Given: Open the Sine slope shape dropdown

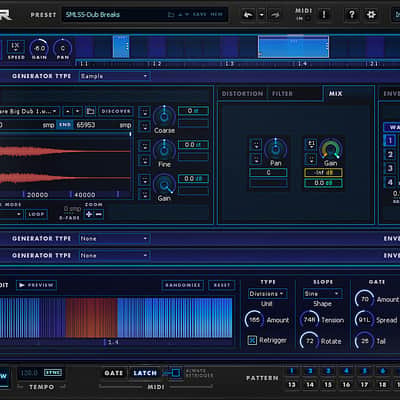Looking at the screenshot, I should pyautogui.click(x=322, y=294).
